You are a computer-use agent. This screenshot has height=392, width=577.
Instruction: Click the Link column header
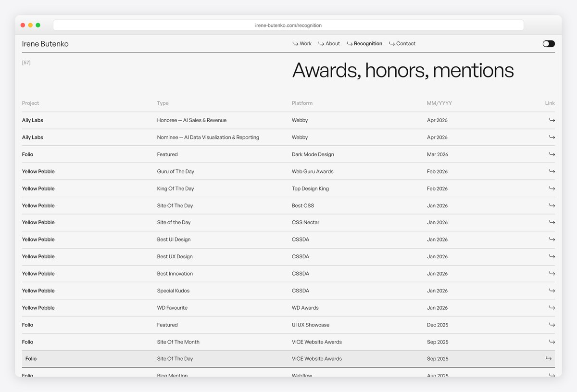[550, 103]
